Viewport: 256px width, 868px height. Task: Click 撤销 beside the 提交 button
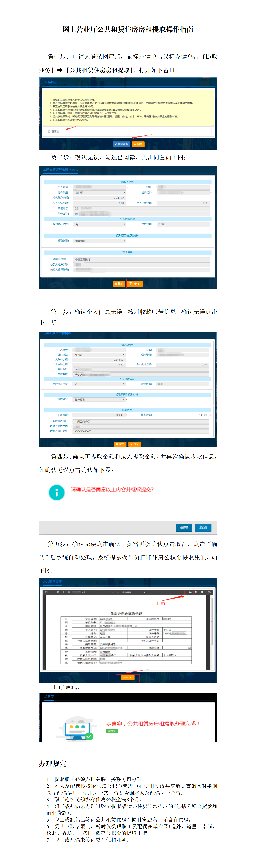tap(120, 444)
